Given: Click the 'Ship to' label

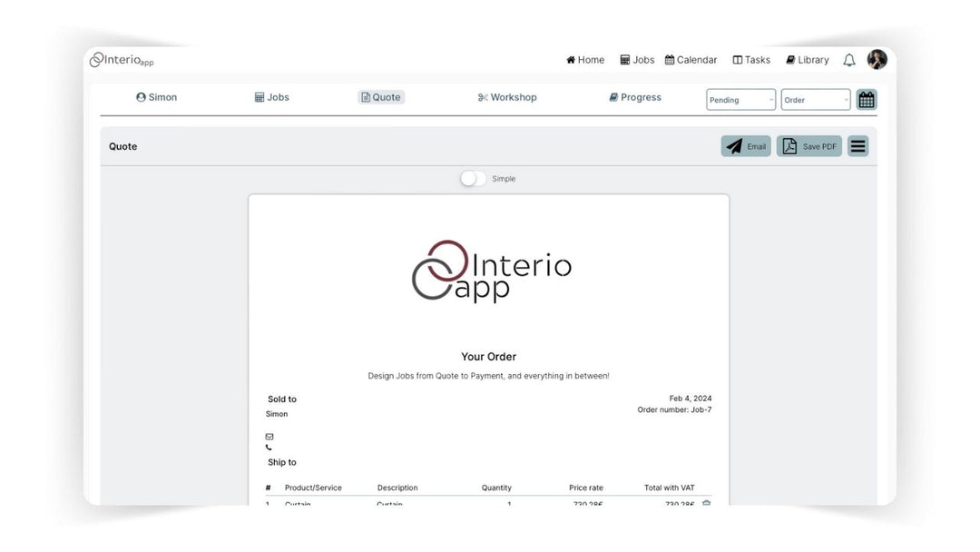Looking at the screenshot, I should click(282, 462).
